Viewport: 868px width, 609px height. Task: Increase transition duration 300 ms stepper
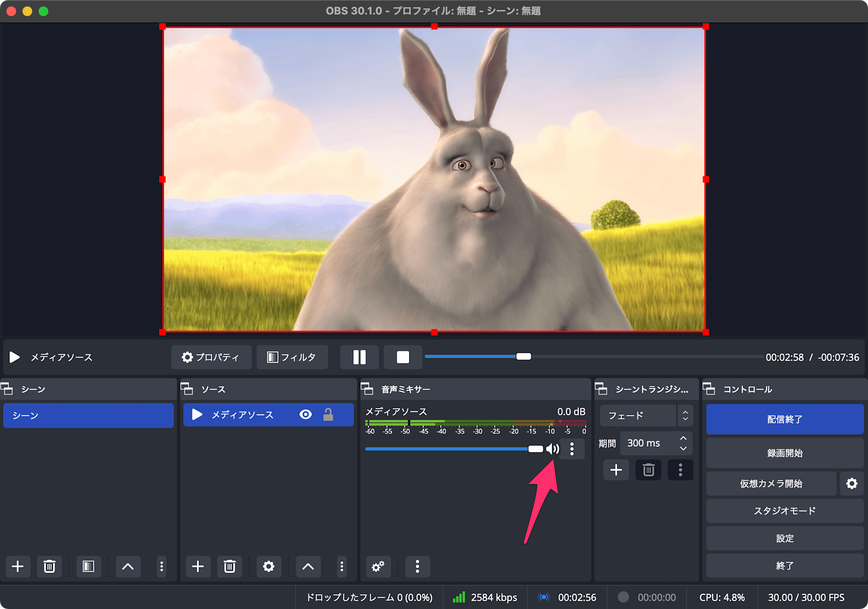(x=684, y=438)
